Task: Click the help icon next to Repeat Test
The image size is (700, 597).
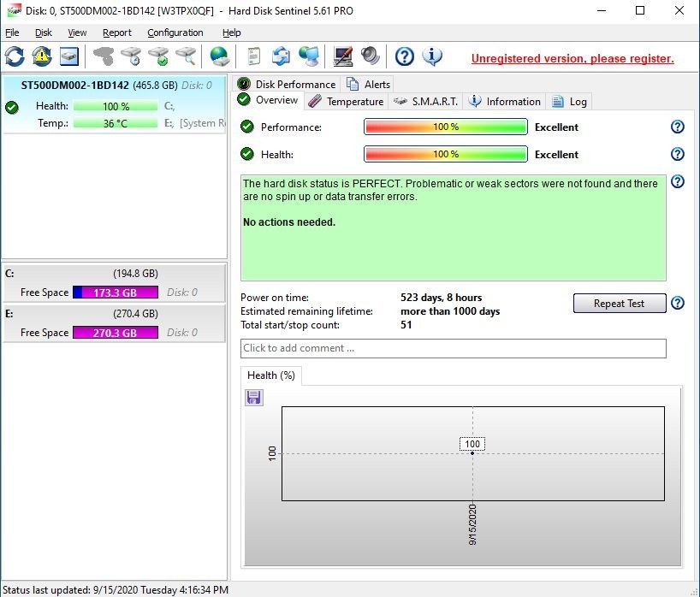Action: pyautogui.click(x=677, y=303)
